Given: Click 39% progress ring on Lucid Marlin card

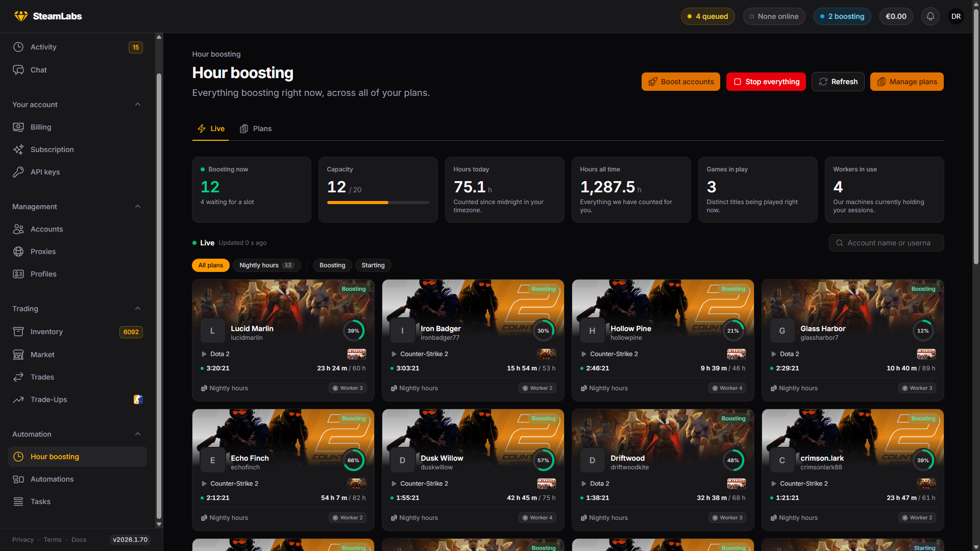Looking at the screenshot, I should click(353, 331).
